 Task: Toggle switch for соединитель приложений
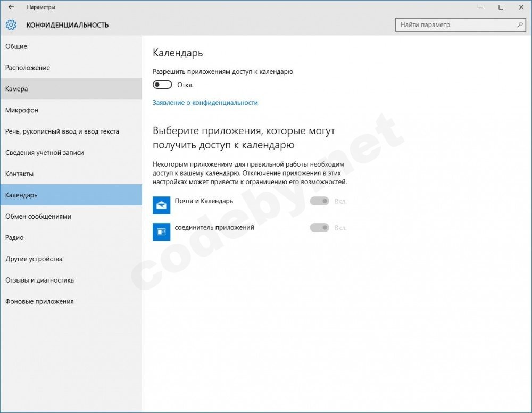click(319, 227)
